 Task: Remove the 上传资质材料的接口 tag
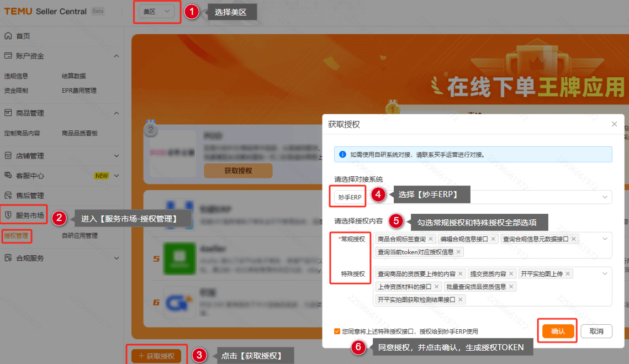point(436,287)
